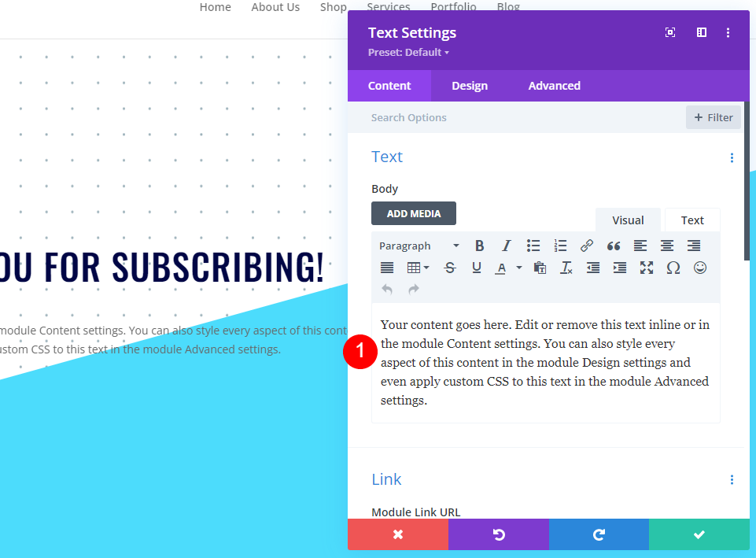Click the Search Options input field
The height and width of the screenshot is (558, 756).
(x=526, y=118)
